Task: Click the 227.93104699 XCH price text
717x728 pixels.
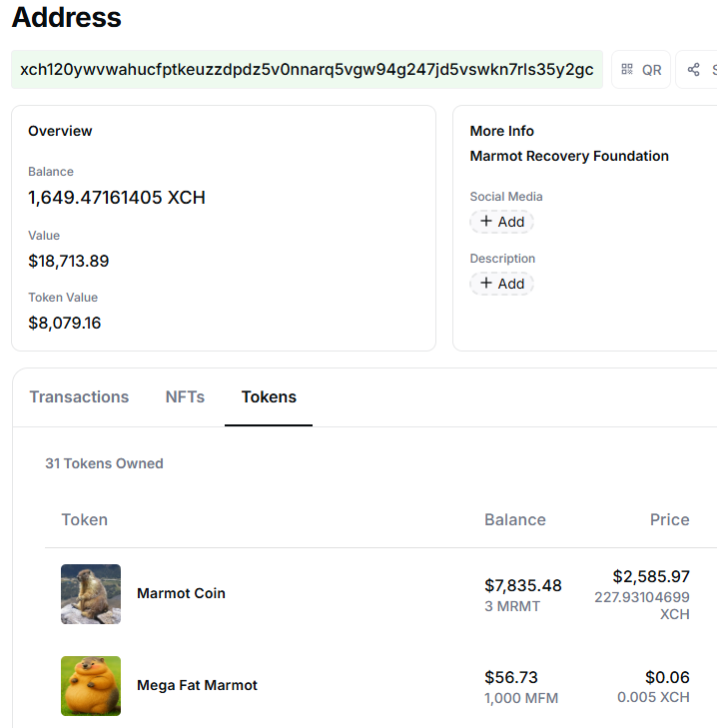Action: pyautogui.click(x=642, y=605)
